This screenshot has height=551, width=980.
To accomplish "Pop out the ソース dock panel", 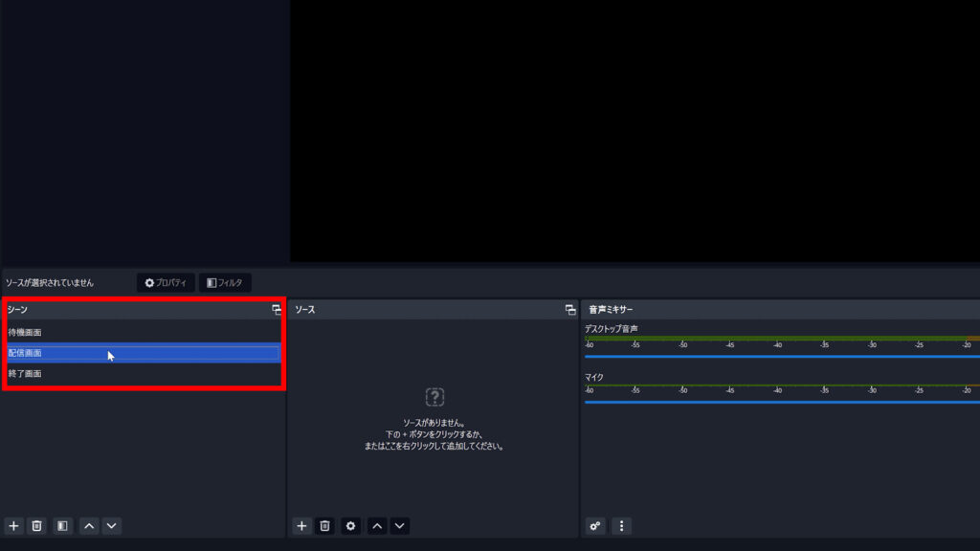I will tap(570, 310).
